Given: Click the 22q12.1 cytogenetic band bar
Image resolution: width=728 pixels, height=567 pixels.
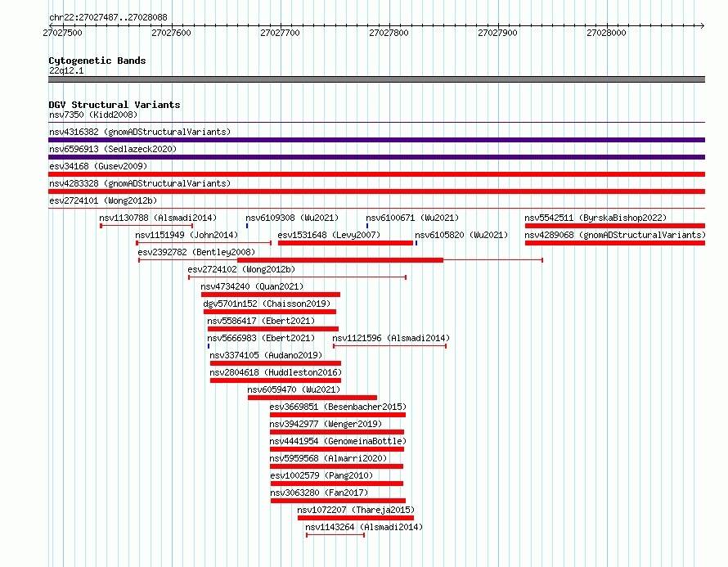Looking at the screenshot, I should tap(376, 79).
